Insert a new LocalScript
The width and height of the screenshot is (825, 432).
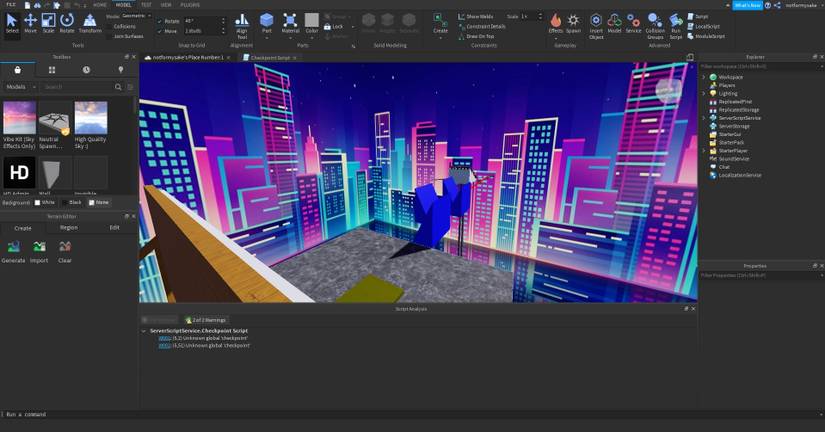coord(703,26)
